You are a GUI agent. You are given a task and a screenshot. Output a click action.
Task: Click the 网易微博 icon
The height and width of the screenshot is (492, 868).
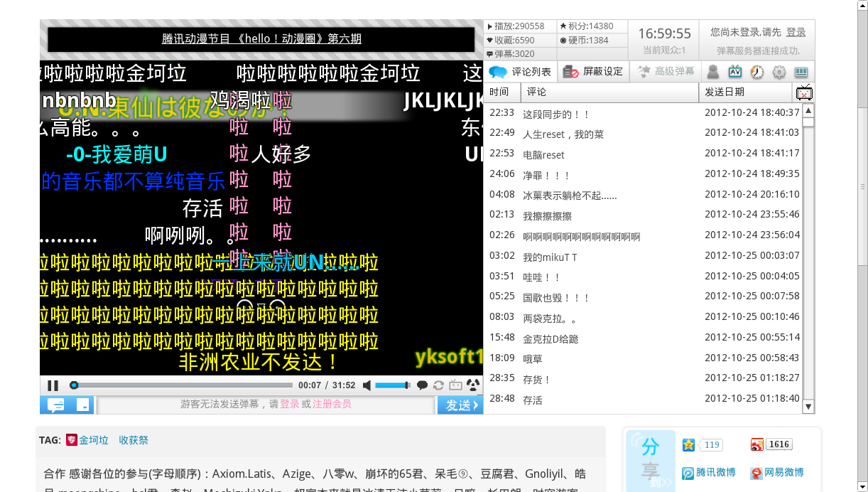pyautogui.click(x=757, y=473)
